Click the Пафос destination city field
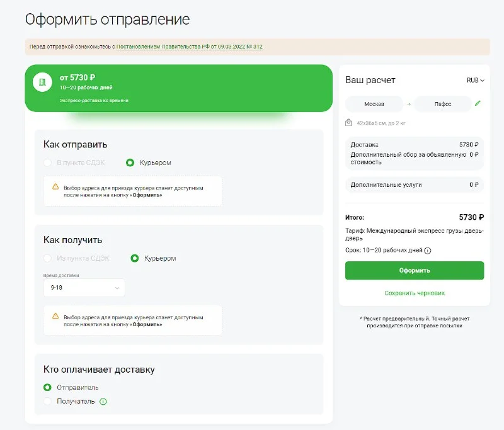This screenshot has width=504, height=430. click(443, 104)
